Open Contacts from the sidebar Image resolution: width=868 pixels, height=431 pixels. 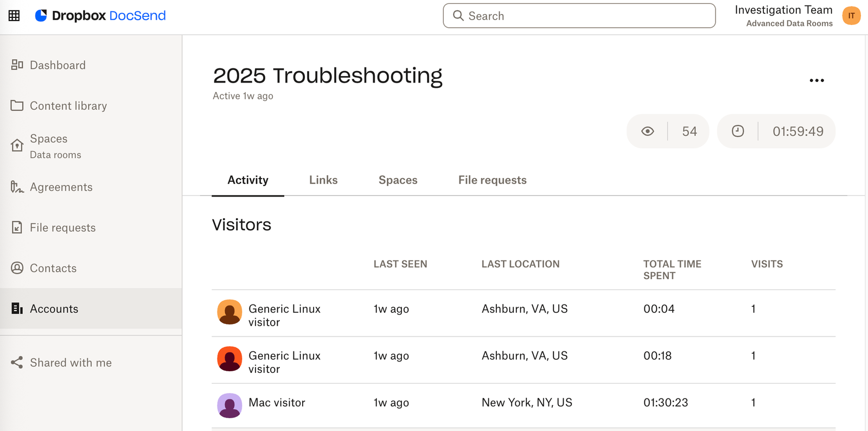tap(53, 268)
